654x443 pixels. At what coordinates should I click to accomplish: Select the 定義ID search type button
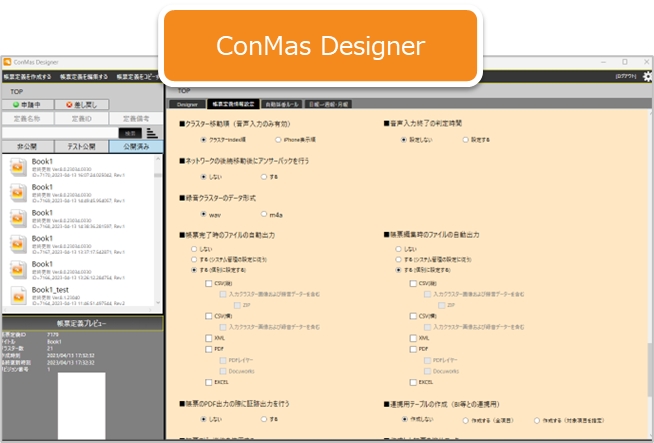coord(82,119)
